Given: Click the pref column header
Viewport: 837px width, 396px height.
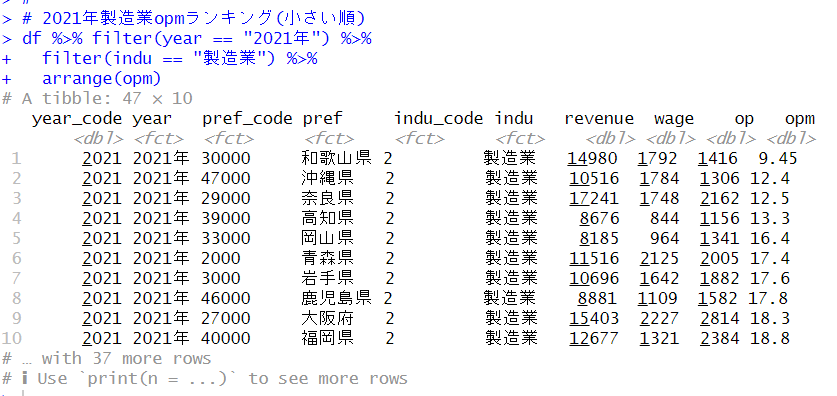Looking at the screenshot, I should pos(322,118).
